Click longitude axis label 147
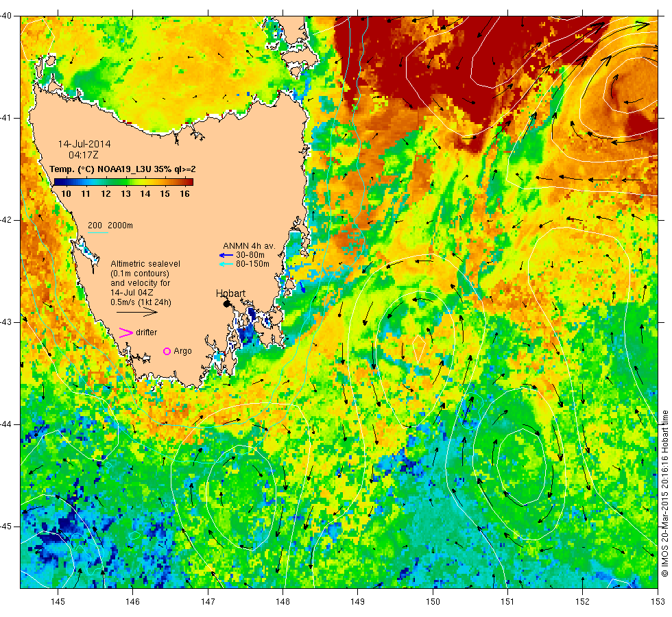Image resolution: width=672 pixels, height=617 pixels. (x=208, y=602)
